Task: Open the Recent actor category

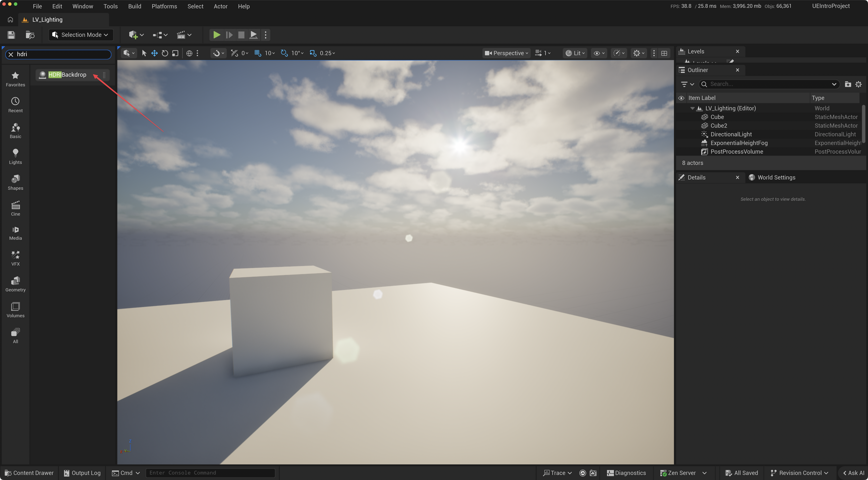Action: 15,105
